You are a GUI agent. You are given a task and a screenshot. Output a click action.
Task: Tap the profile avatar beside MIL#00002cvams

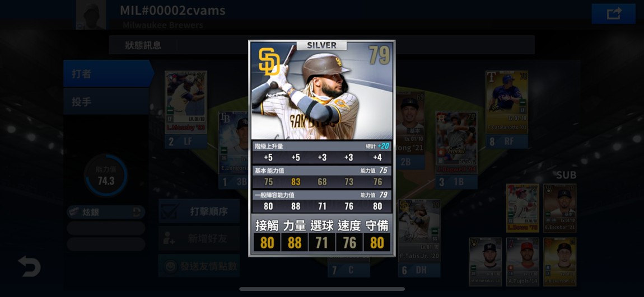point(91,15)
